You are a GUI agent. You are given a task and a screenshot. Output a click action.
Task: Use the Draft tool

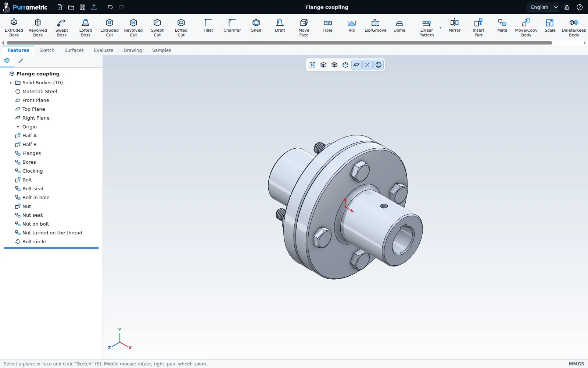point(280,25)
